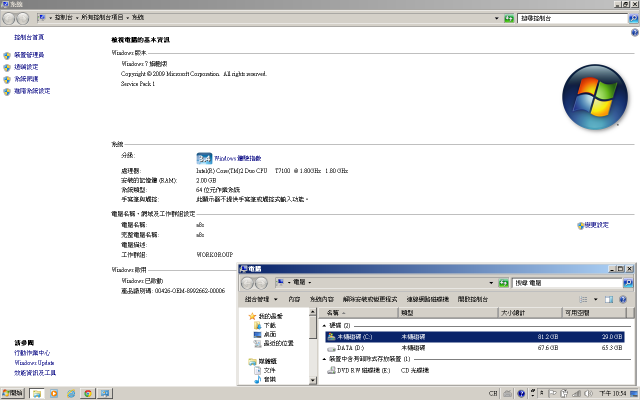Open 系統保護 (System protection) link
Image resolution: width=640 pixels, height=400 pixels.
(x=26, y=79)
